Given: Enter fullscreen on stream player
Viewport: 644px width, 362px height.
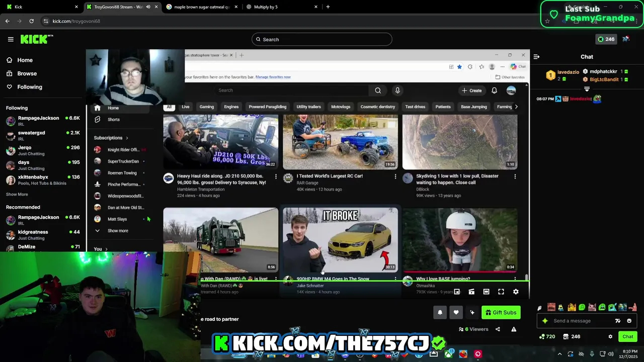Looking at the screenshot, I should 501,292.
